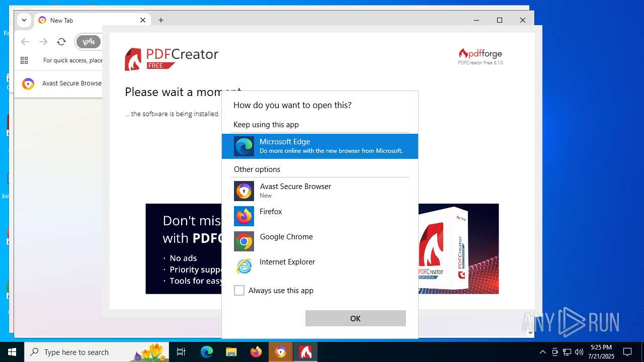Image resolution: width=644 pixels, height=362 pixels.
Task: Go back in Avast browser
Action: (x=25, y=42)
